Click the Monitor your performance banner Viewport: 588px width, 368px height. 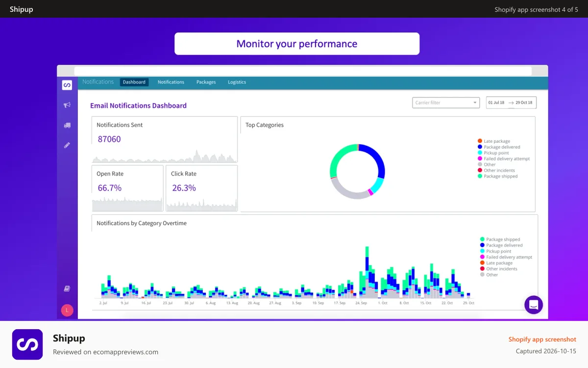(297, 44)
